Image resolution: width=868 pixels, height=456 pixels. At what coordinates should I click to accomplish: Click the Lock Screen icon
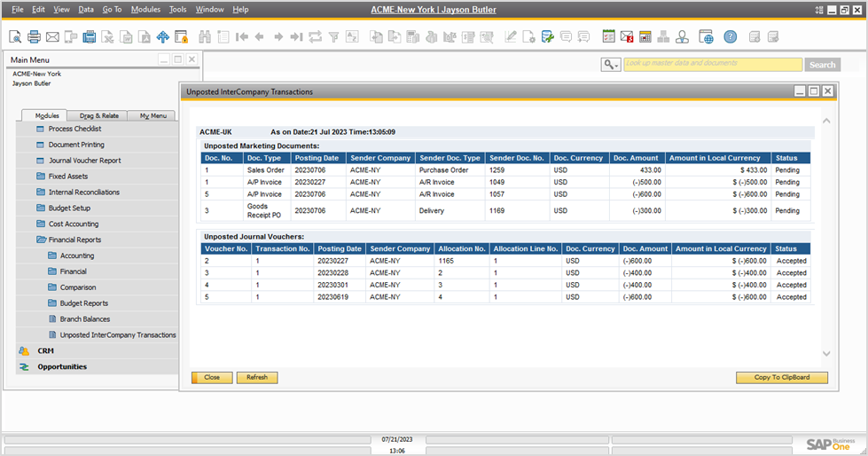[182, 37]
